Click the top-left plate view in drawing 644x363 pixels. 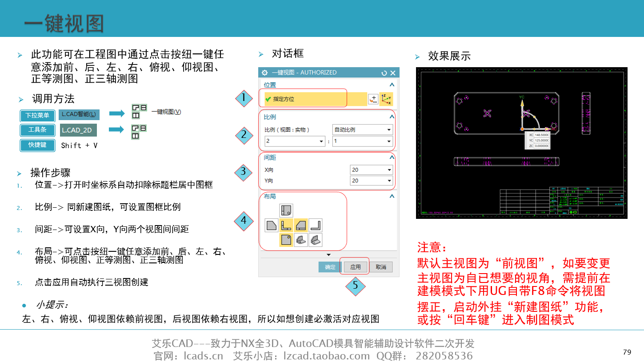[507, 113]
